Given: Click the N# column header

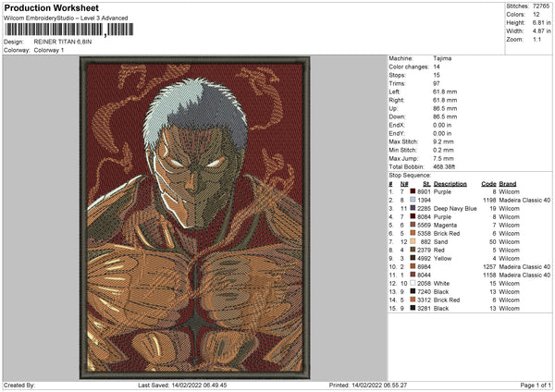Looking at the screenshot, I should tap(404, 184).
